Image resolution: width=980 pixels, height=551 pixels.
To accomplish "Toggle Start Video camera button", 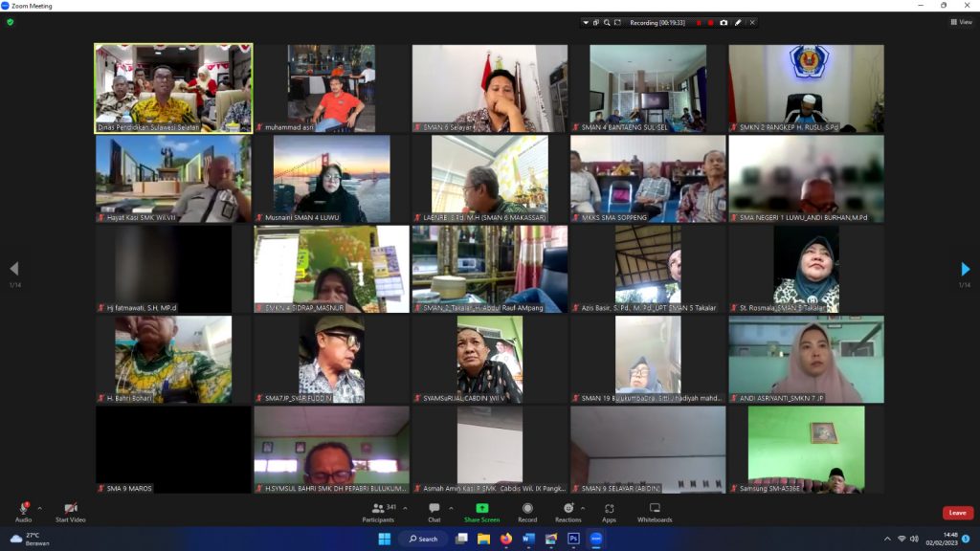I will pos(70,508).
